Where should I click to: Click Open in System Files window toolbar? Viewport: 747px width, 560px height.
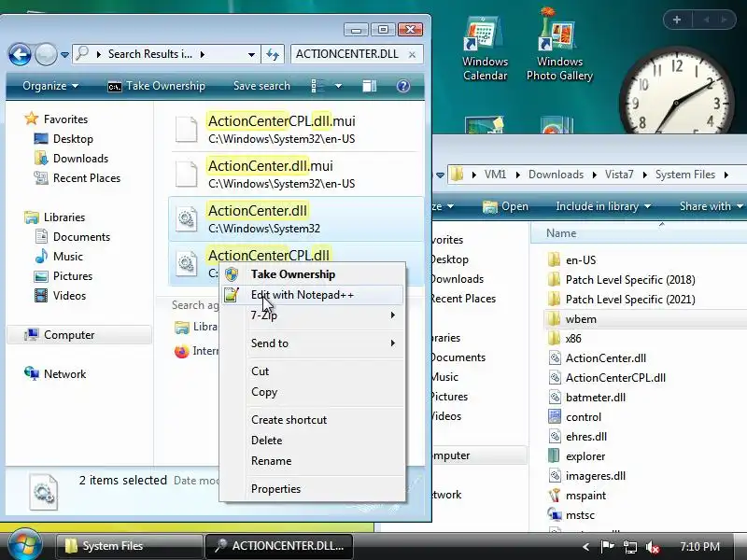(505, 206)
